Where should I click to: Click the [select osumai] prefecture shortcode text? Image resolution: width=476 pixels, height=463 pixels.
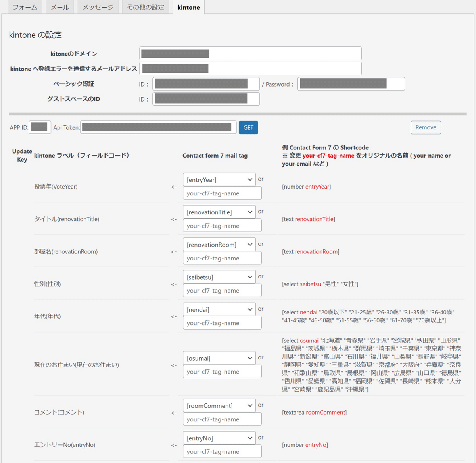(x=372, y=365)
